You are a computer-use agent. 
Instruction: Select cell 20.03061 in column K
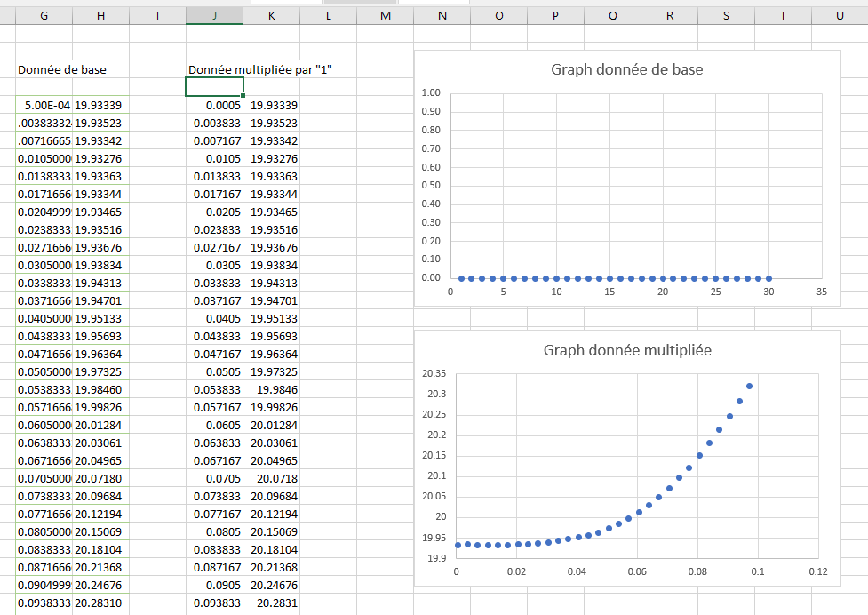pos(272,443)
